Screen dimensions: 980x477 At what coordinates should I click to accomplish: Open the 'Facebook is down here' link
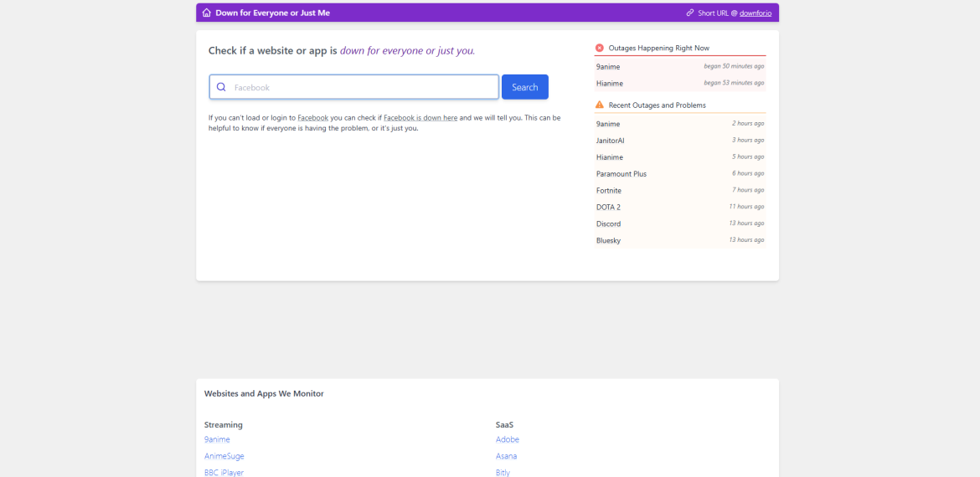tap(420, 117)
